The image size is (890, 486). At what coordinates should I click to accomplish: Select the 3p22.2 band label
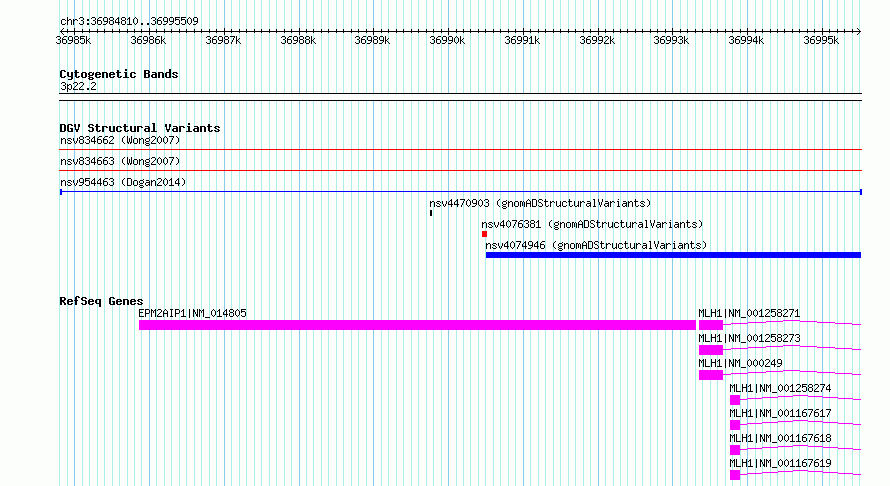tap(78, 86)
